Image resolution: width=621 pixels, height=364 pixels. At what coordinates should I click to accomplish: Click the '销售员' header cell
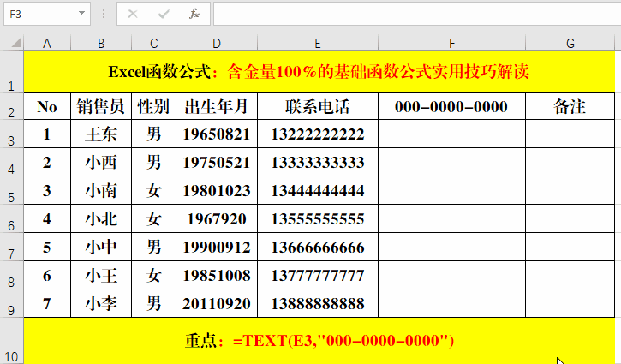[101, 106]
